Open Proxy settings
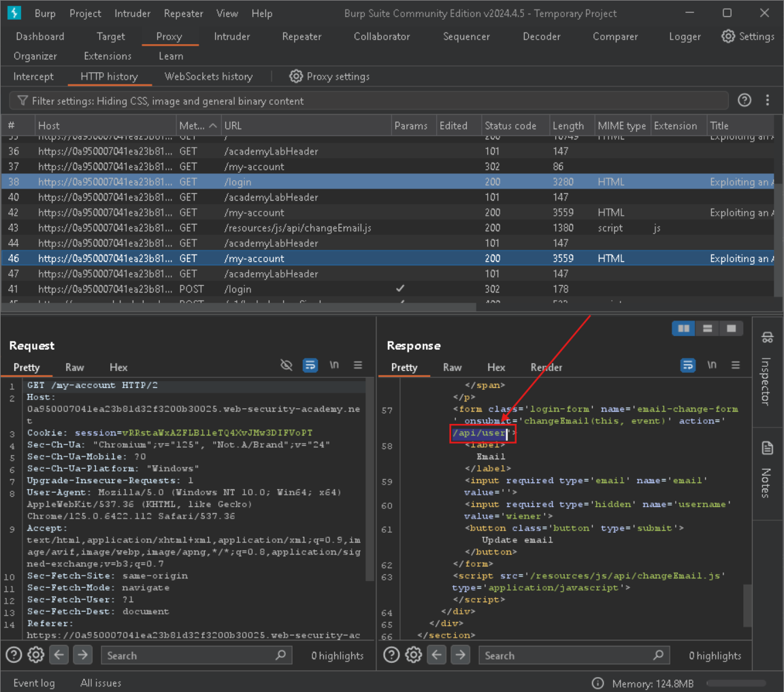Image resolution: width=784 pixels, height=692 pixels. (329, 76)
